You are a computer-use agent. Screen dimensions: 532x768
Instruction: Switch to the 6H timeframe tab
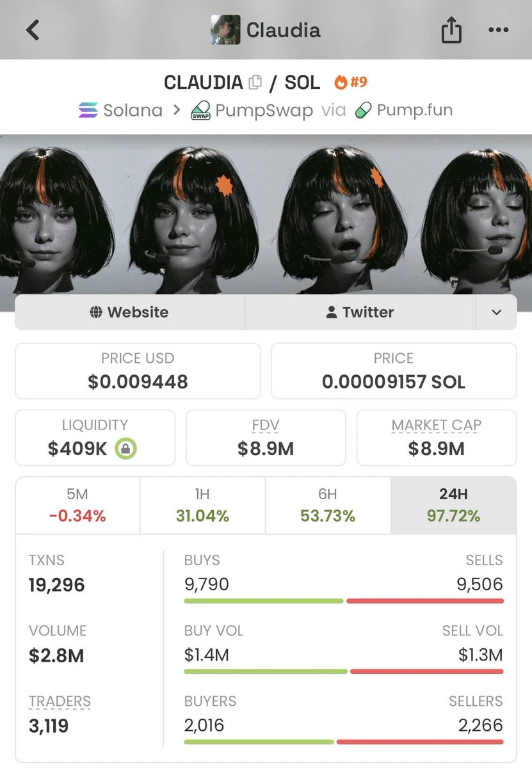[327, 505]
